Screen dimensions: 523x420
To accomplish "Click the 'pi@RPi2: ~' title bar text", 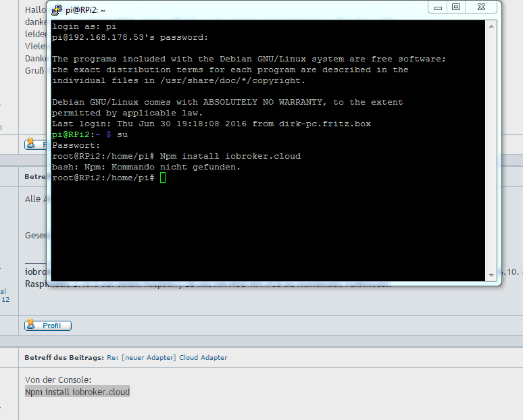I will point(85,10).
